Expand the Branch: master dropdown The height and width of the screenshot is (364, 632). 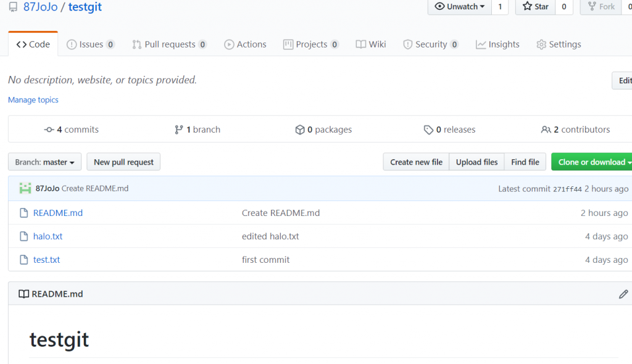44,162
